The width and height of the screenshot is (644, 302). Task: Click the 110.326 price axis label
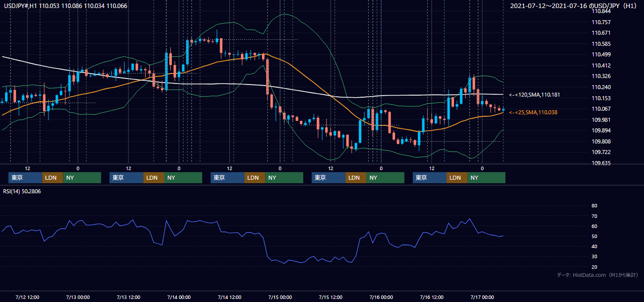[x=602, y=77]
